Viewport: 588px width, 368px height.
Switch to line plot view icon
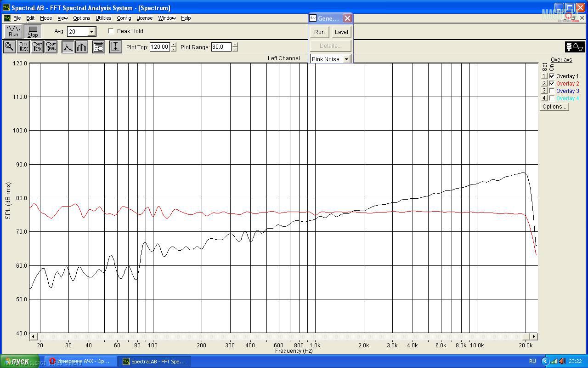(x=68, y=47)
